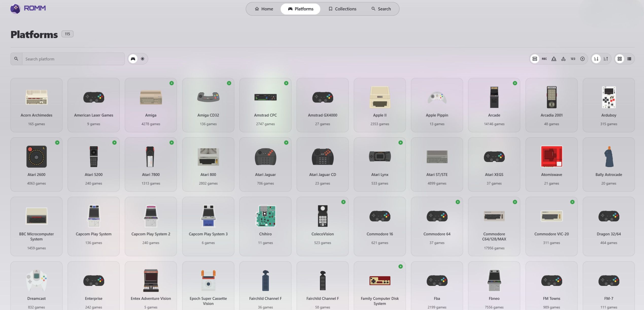Open the Amiga CD32 controller image
The width and height of the screenshot is (644, 310).
208,97
